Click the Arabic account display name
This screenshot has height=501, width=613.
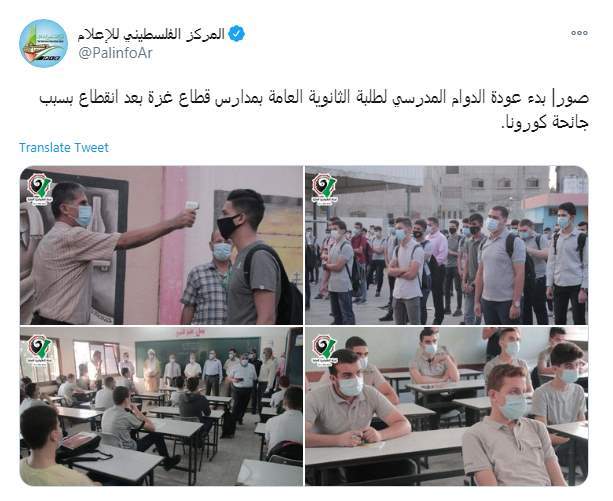tap(151, 34)
